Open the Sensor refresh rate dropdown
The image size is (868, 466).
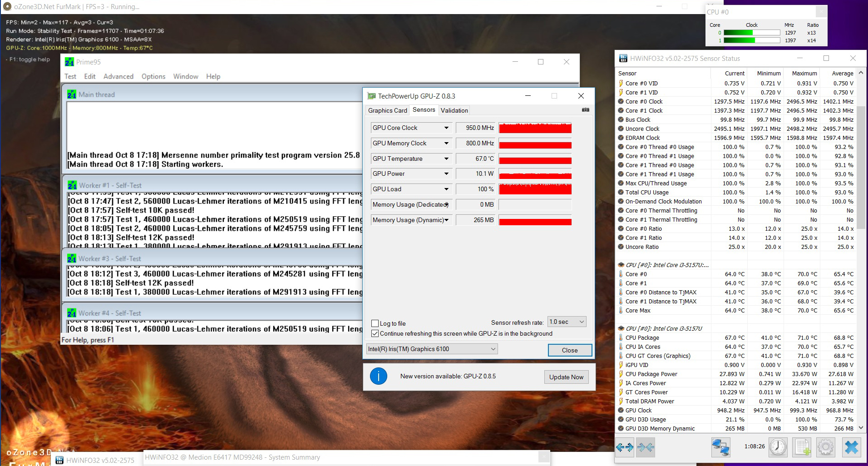[x=567, y=322]
